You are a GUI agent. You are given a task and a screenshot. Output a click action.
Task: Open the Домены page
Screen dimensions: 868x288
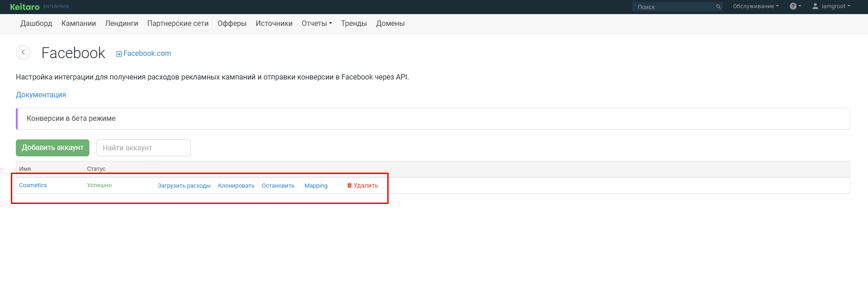[390, 24]
